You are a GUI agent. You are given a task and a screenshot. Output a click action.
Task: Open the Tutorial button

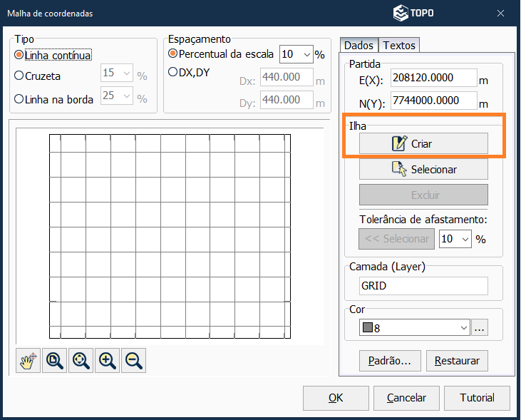477,398
